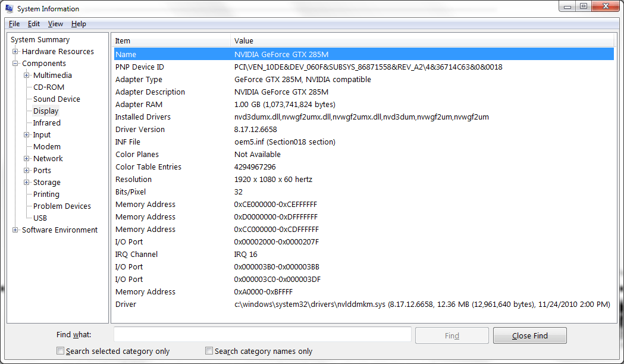Image resolution: width=624 pixels, height=364 pixels.
Task: Select Problem Devices in the tree
Action: click(x=62, y=206)
